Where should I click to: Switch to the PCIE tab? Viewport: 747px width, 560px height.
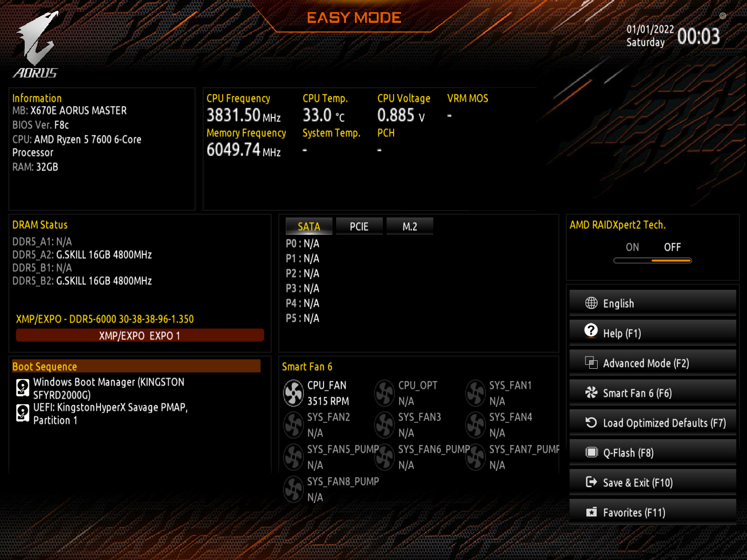pyautogui.click(x=359, y=226)
